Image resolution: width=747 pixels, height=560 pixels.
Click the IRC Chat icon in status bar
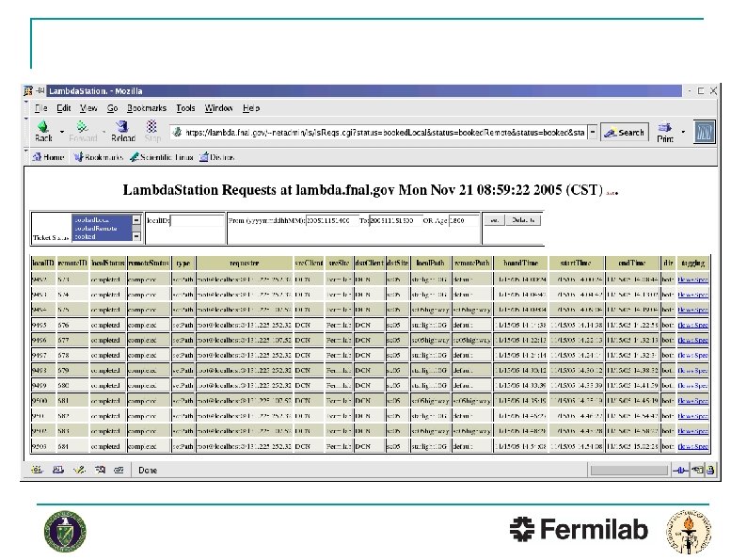119,470
